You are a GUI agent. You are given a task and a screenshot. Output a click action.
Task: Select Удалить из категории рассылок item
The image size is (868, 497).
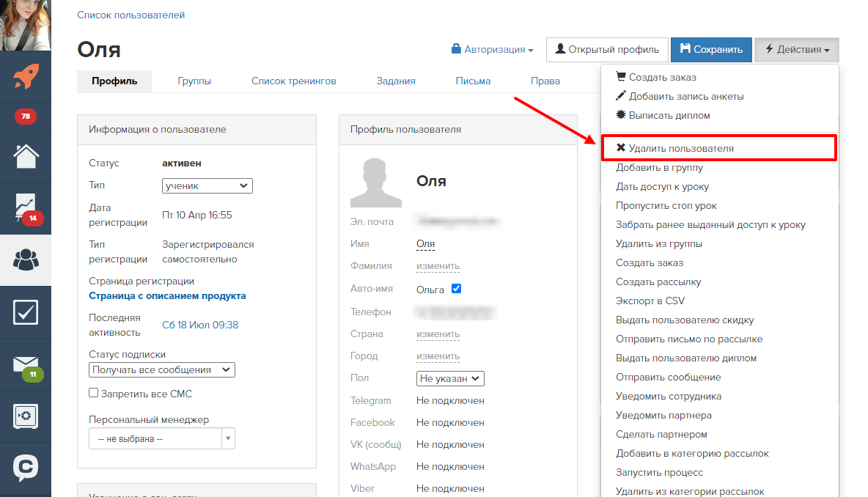(x=690, y=491)
